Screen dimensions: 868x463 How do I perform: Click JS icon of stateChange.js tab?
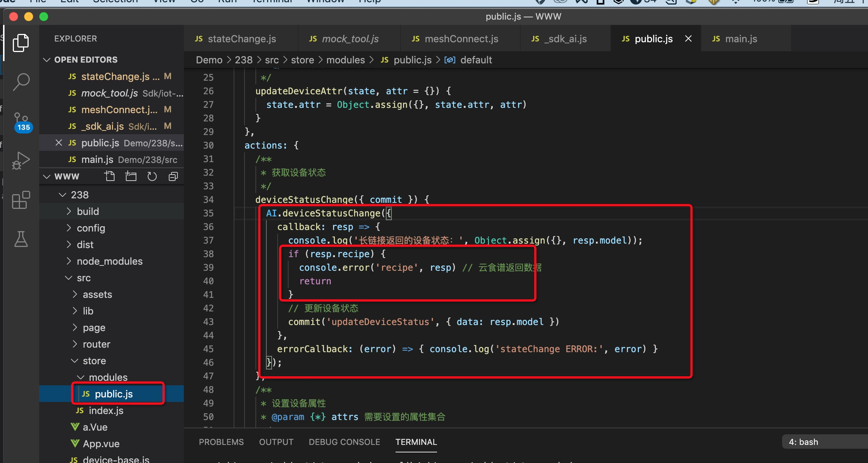(x=199, y=39)
